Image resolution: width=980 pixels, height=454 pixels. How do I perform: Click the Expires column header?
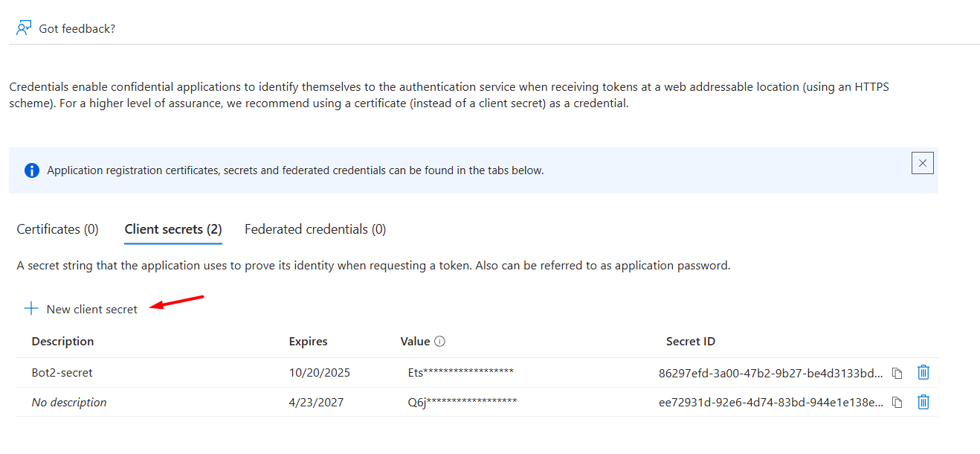tap(308, 341)
